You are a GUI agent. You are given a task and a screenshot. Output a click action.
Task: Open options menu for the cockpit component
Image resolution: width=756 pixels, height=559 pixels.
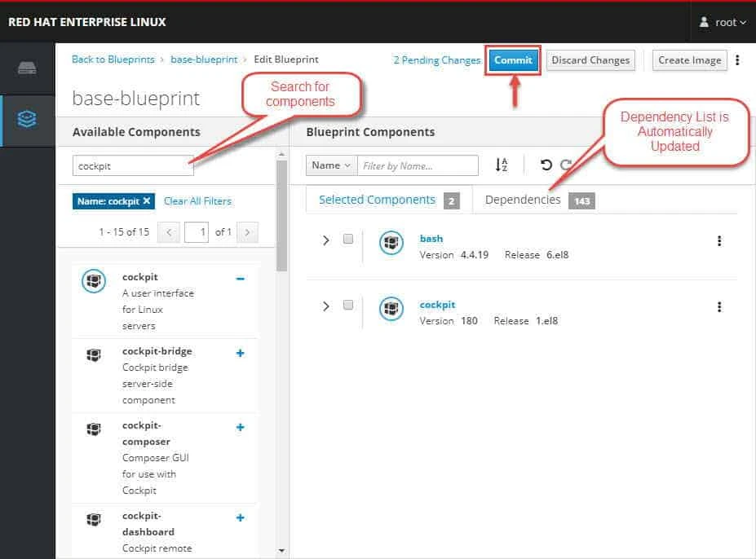[x=718, y=306]
